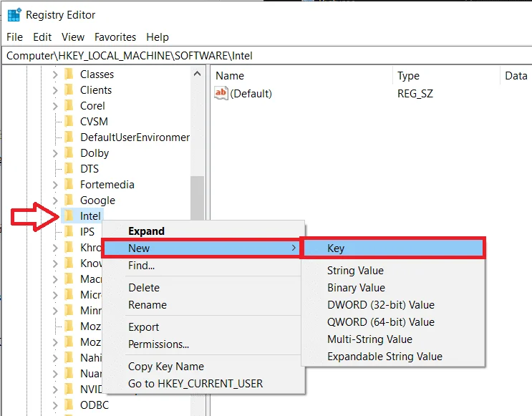The image size is (532, 416).
Task: Select the Dolby key label
Action: tap(95, 153)
